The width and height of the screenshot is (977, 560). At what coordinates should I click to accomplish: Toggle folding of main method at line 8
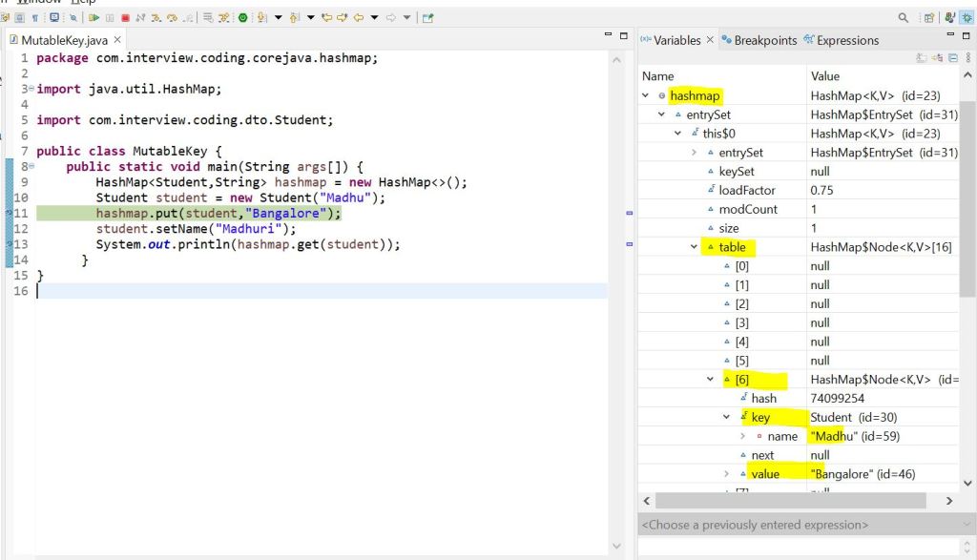tap(31, 166)
